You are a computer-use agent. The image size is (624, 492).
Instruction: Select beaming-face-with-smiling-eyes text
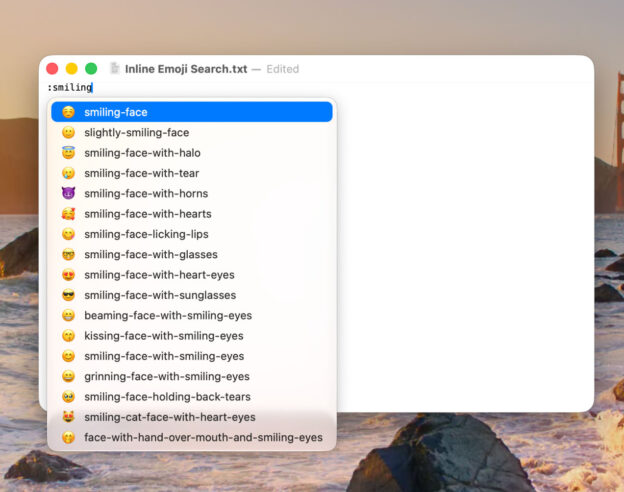[168, 315]
